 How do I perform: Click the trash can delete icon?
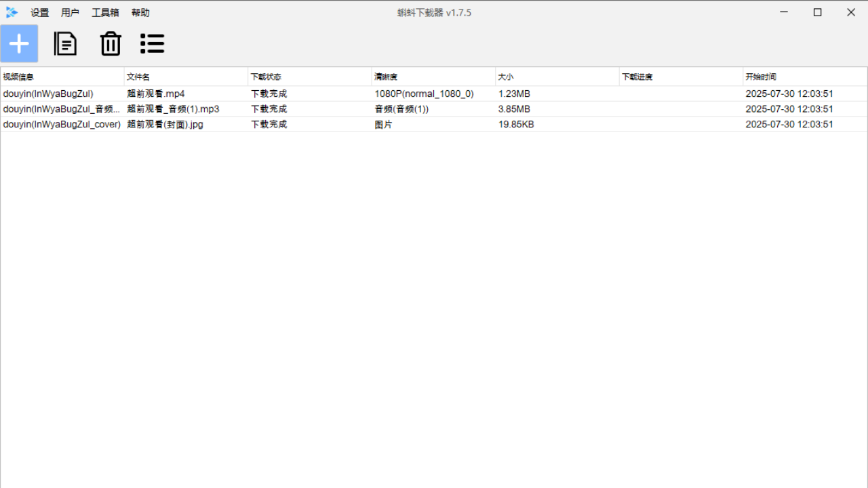coord(111,44)
